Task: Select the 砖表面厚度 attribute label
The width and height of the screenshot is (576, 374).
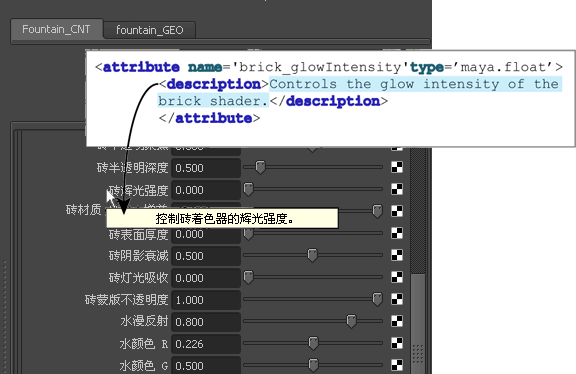Action: (x=138, y=234)
